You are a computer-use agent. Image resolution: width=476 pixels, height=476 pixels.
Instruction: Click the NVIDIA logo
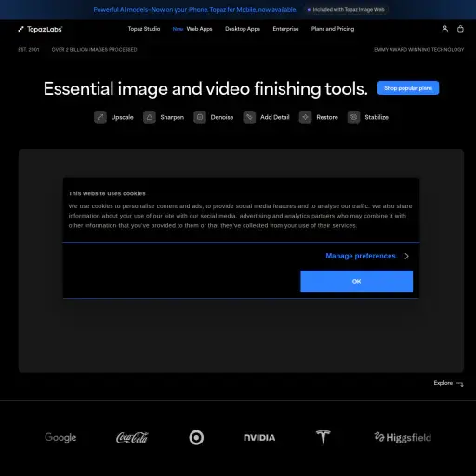tap(259, 438)
